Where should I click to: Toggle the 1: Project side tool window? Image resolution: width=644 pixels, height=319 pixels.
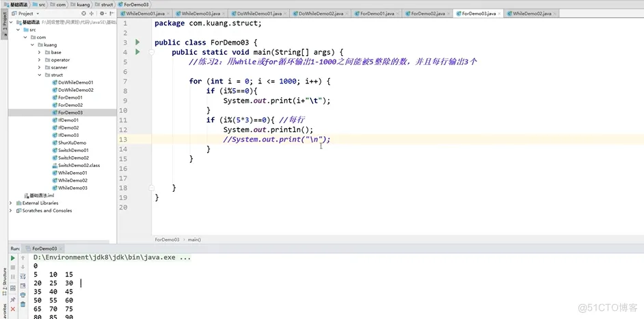[5, 24]
